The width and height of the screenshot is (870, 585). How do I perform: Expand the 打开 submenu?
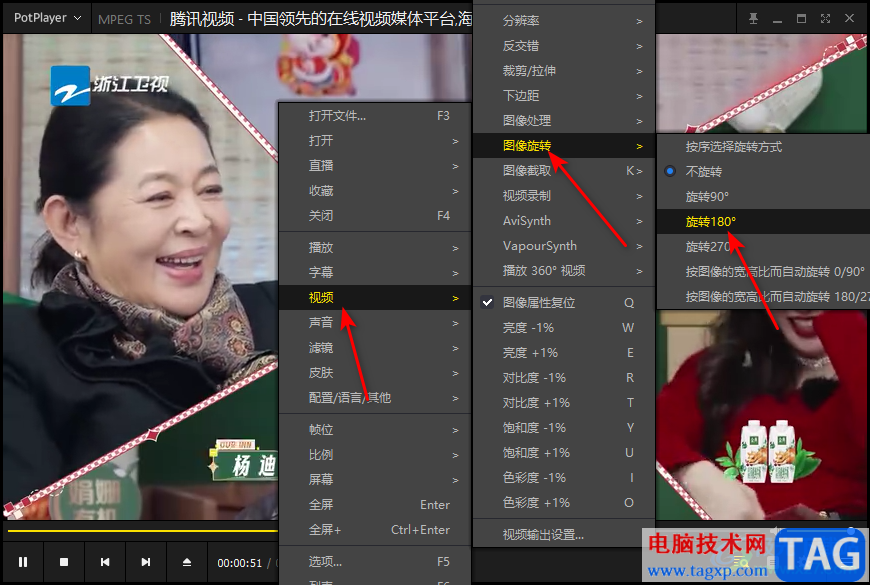point(375,140)
